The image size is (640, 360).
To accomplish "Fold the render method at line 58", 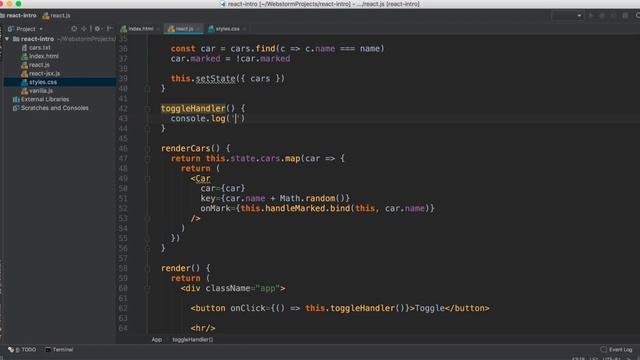I will tap(147, 268).
